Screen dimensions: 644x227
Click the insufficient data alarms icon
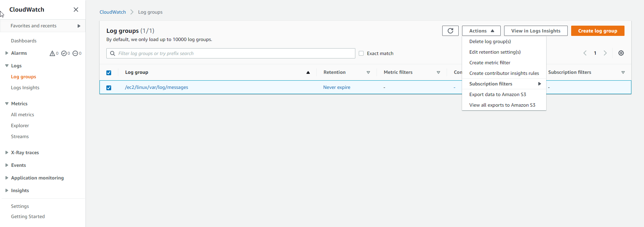click(x=75, y=53)
